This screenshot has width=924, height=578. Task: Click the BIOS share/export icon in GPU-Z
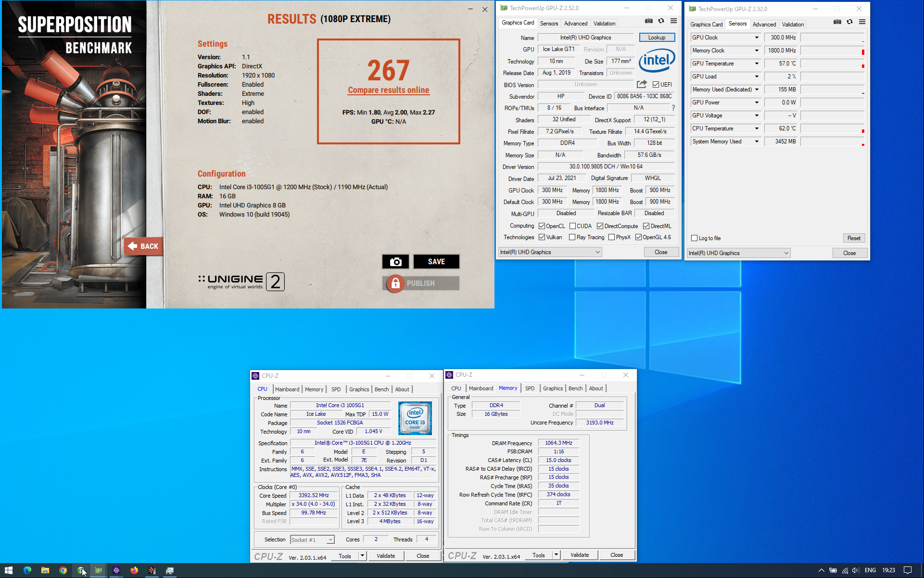coord(642,84)
